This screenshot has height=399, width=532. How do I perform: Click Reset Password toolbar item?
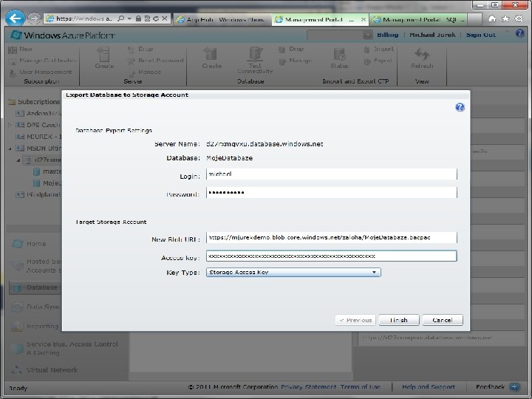[156, 61]
